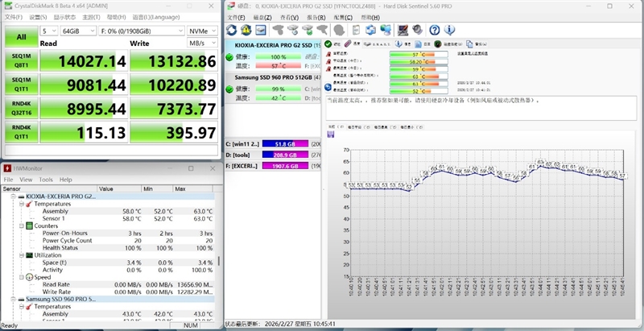This screenshot has width=644, height=331.
Task: Run the RND4K Q1T1 test button
Action: [22, 132]
